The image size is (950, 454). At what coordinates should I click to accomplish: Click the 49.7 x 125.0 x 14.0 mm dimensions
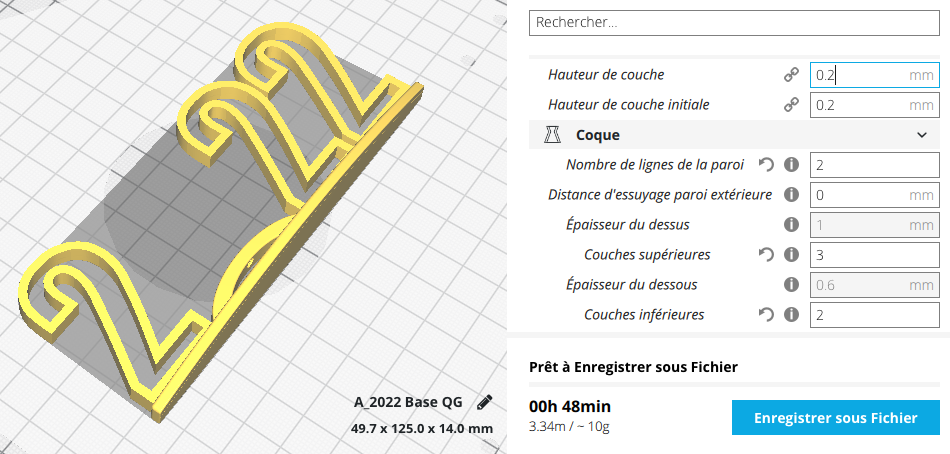422,429
